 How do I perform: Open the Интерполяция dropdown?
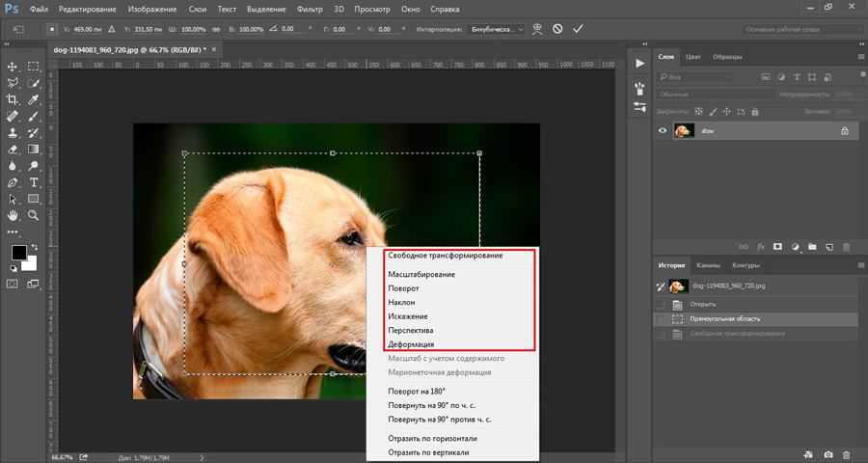(496, 29)
